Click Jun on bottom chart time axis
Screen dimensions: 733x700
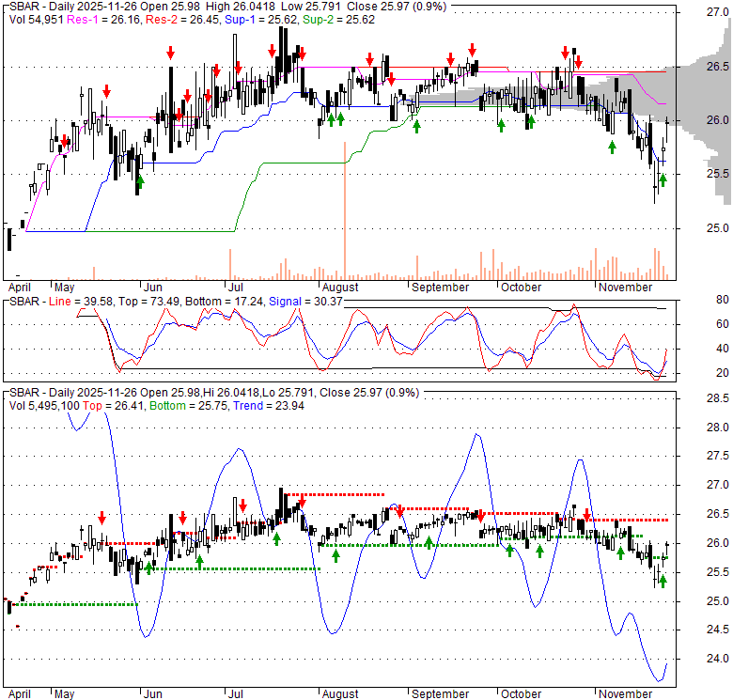tap(153, 694)
